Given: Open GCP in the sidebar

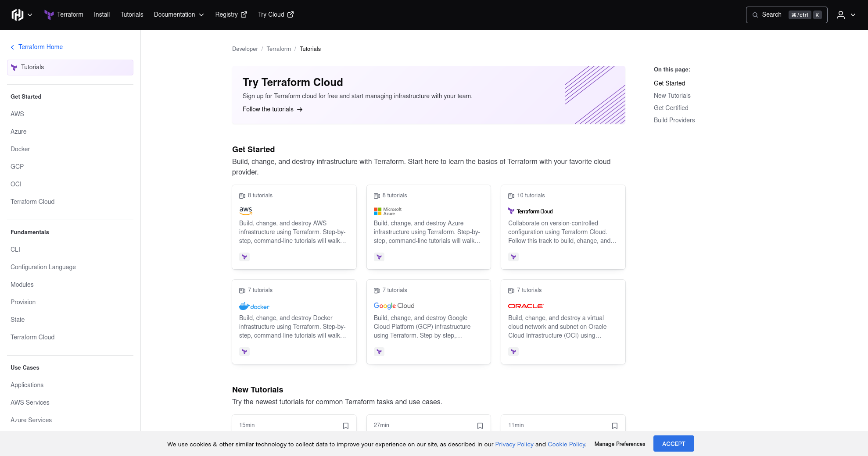Looking at the screenshot, I should pyautogui.click(x=17, y=167).
